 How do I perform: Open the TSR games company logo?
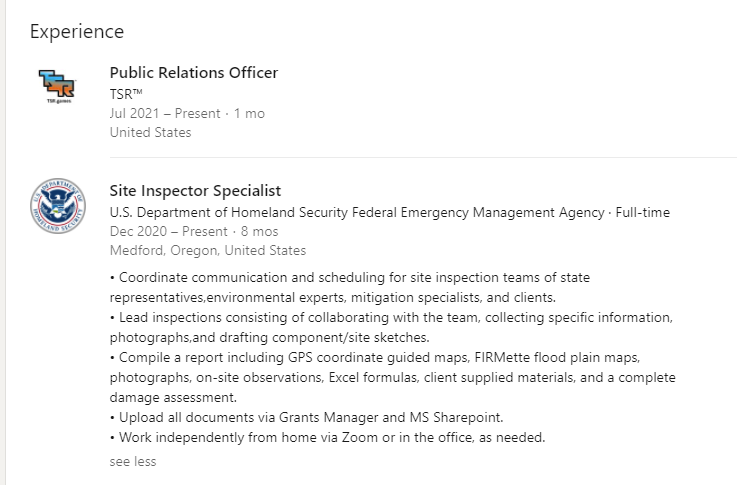pyautogui.click(x=57, y=86)
